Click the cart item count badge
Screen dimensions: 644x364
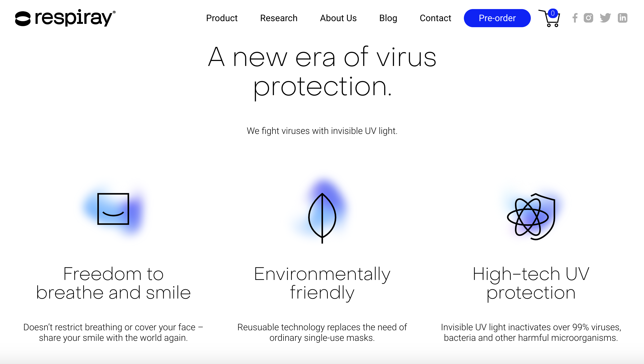tap(553, 13)
